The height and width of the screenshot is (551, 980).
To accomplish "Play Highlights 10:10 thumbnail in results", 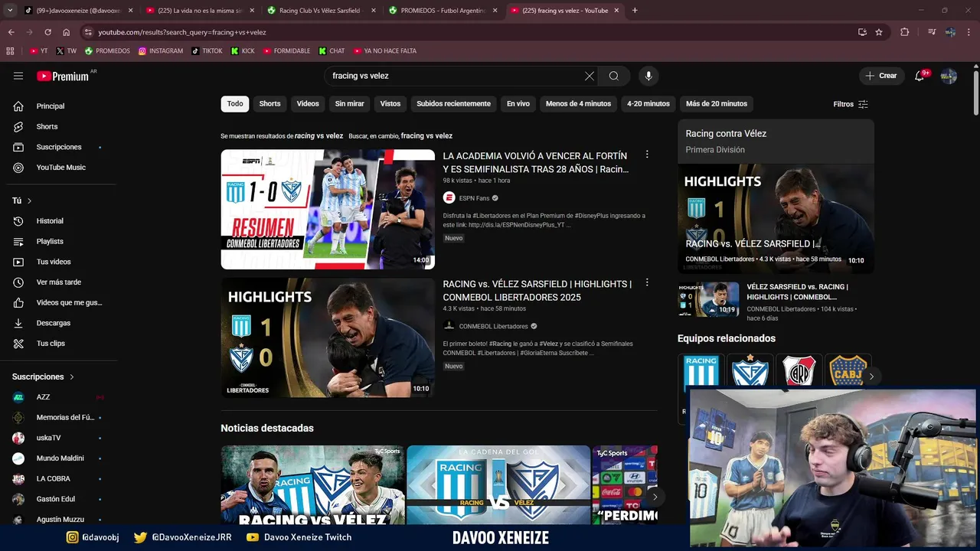I will click(x=328, y=337).
